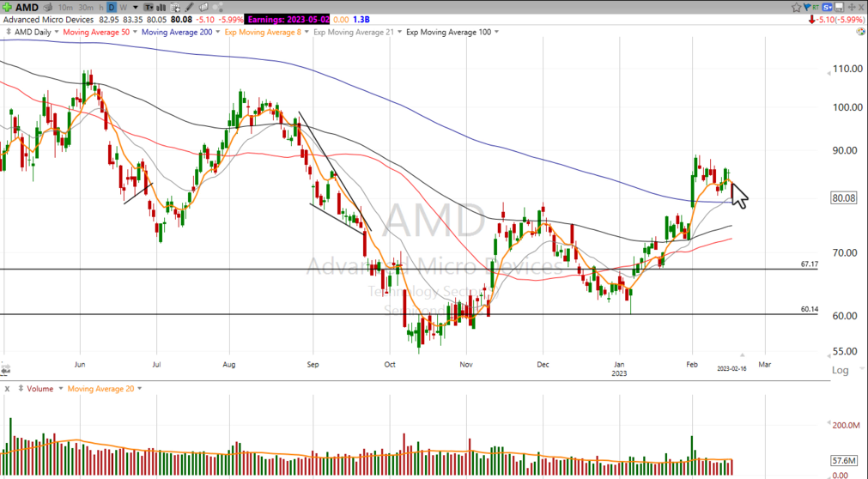Close the volume pane with x
This screenshot has width=868, height=479.
point(7,389)
